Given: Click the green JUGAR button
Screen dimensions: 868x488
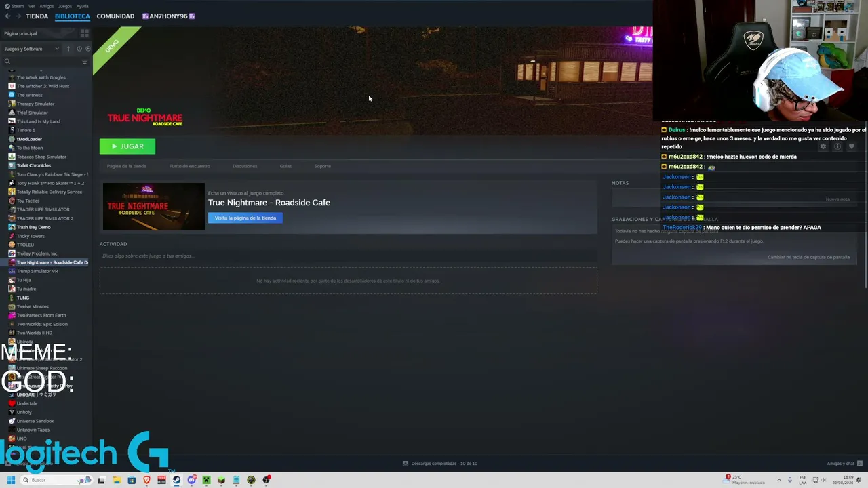Looking at the screenshot, I should [x=127, y=146].
